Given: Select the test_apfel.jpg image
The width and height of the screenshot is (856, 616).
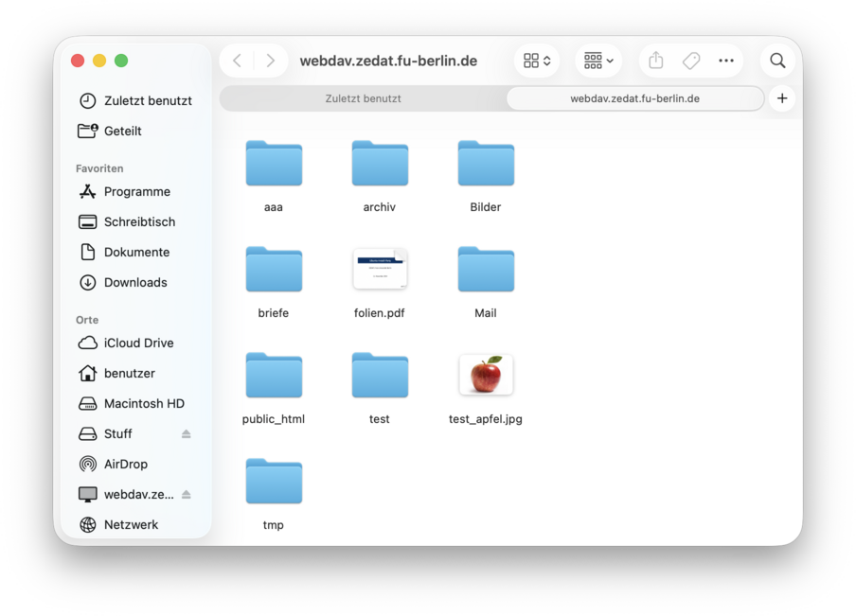Looking at the screenshot, I should tap(485, 374).
